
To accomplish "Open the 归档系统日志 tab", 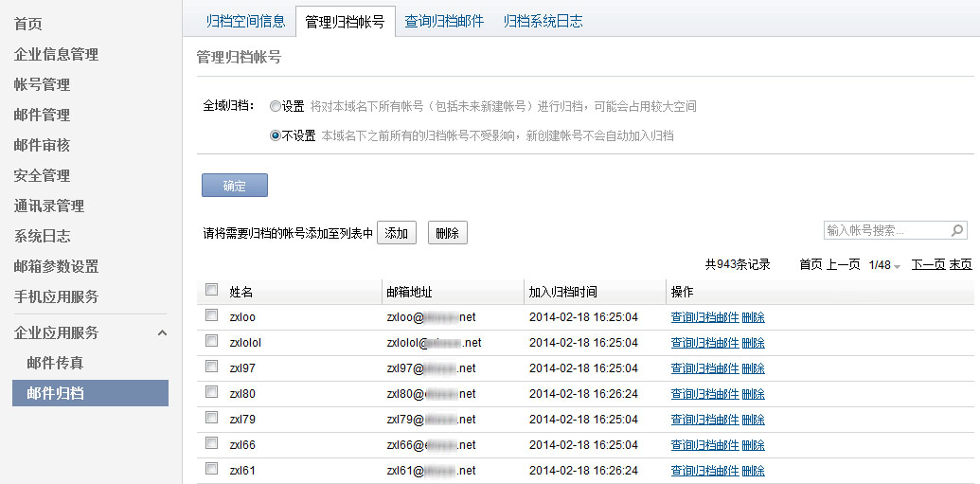I will coord(543,21).
